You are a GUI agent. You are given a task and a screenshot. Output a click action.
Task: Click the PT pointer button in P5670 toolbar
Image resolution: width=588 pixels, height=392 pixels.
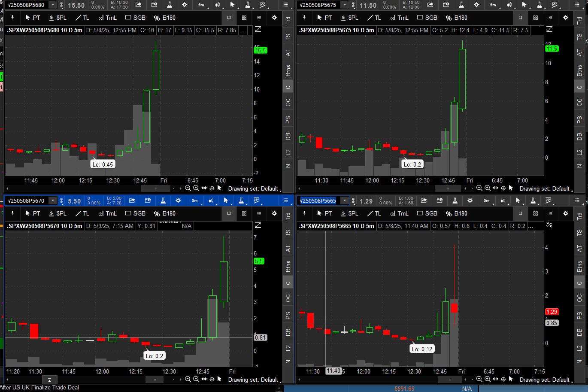pyautogui.click(x=33, y=213)
